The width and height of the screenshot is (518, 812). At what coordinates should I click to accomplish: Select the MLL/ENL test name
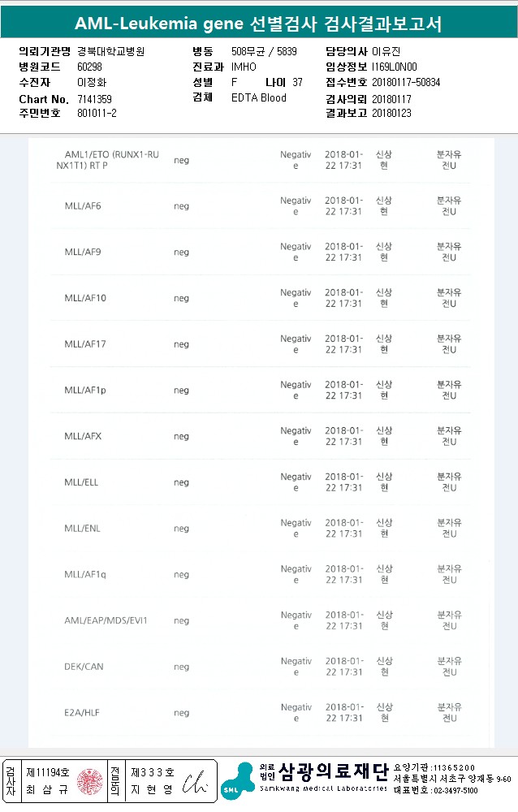(83, 529)
